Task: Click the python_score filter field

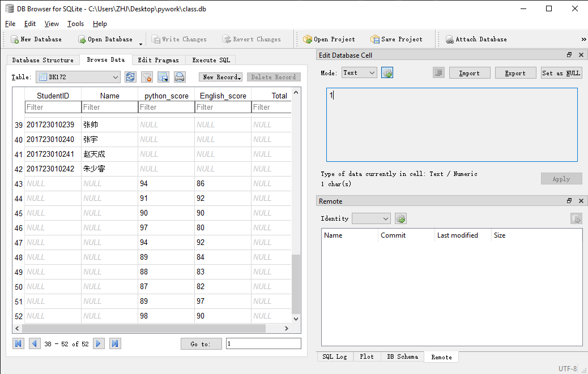Action: click(x=167, y=107)
